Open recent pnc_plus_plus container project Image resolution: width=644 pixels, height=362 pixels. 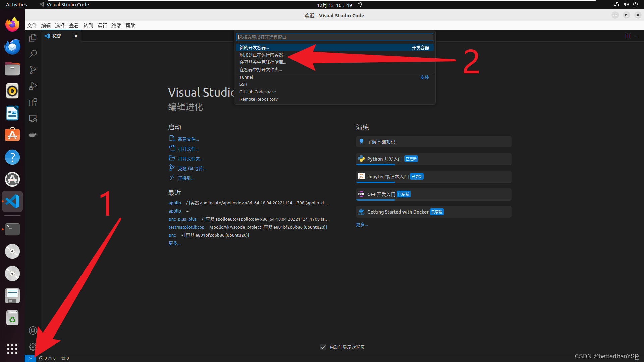pyautogui.click(x=182, y=219)
